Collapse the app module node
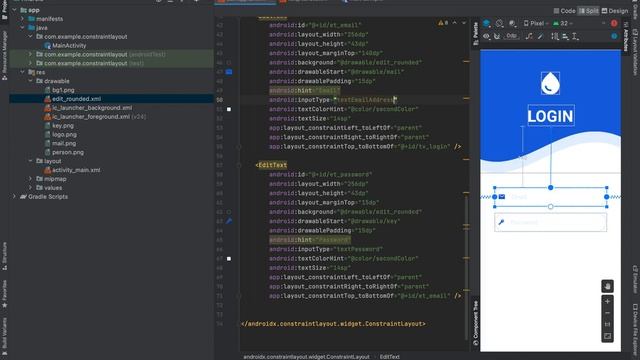Screen dimensions: 640x360 [x=15, y=10]
